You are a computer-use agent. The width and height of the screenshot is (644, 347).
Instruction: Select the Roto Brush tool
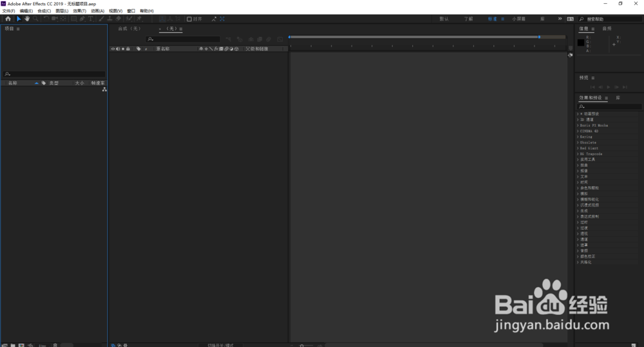129,19
